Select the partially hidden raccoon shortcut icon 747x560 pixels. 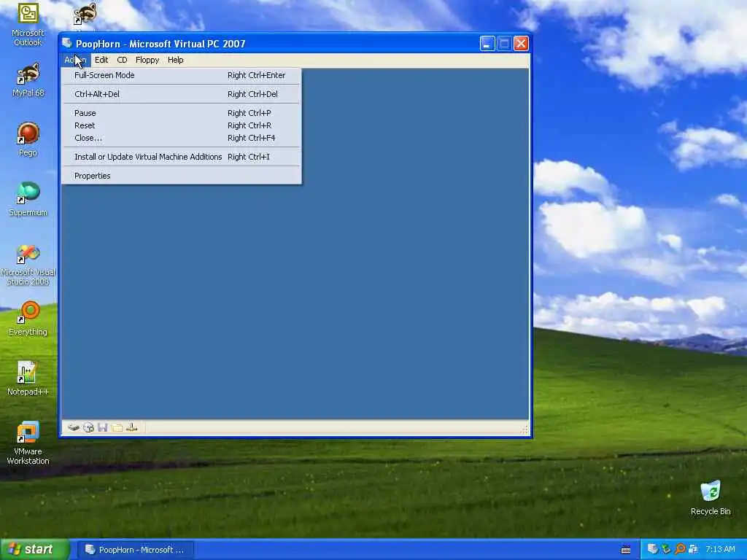pos(85,15)
